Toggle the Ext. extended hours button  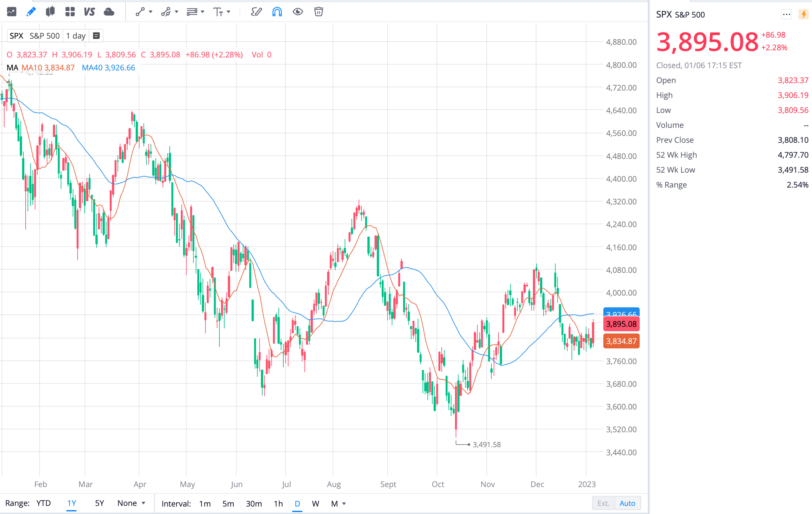603,503
